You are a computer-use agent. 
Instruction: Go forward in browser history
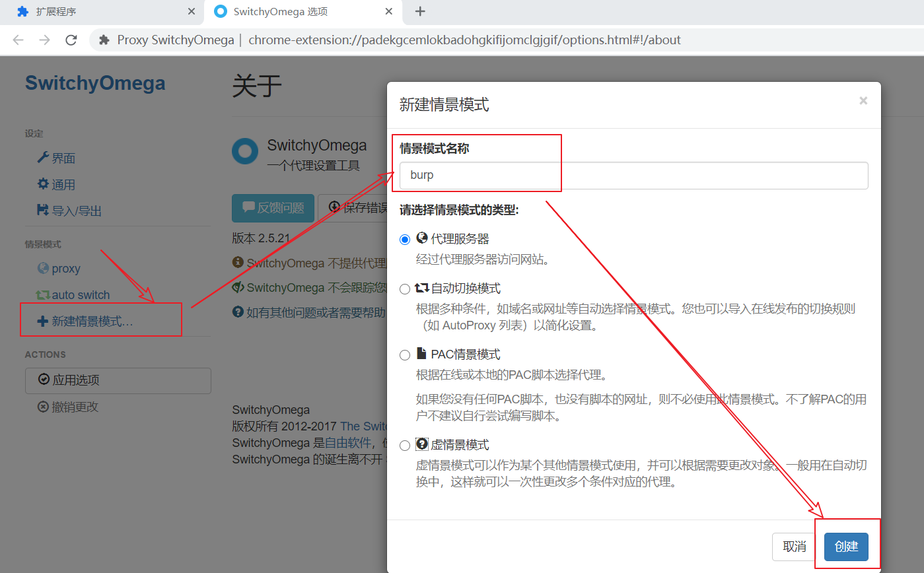[x=44, y=40]
